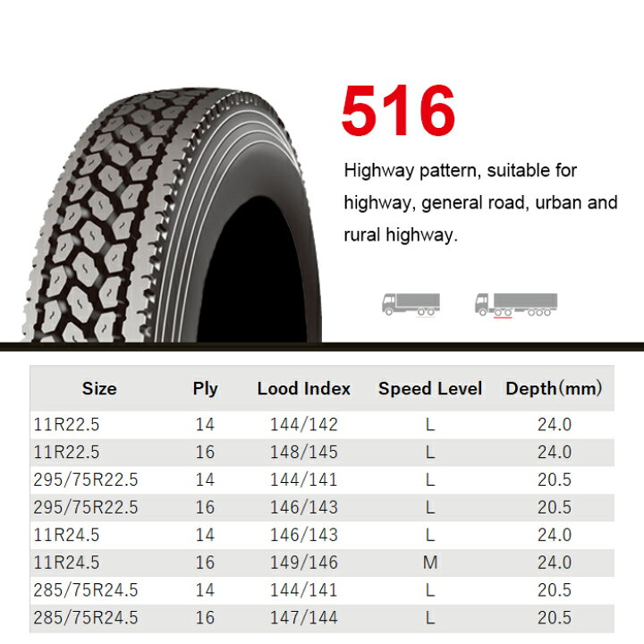This screenshot has width=644, height=644.
Task: Click load index value "144/142"
Action: click(304, 424)
